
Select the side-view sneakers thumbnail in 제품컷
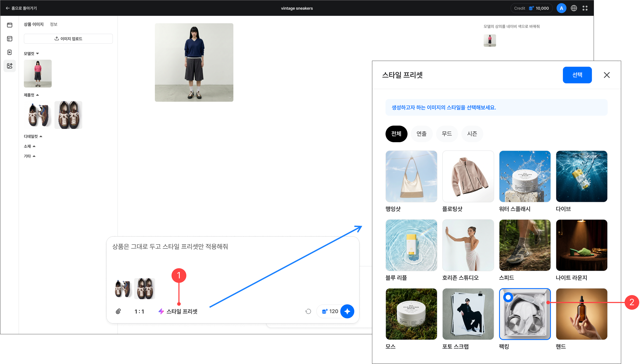(x=38, y=115)
